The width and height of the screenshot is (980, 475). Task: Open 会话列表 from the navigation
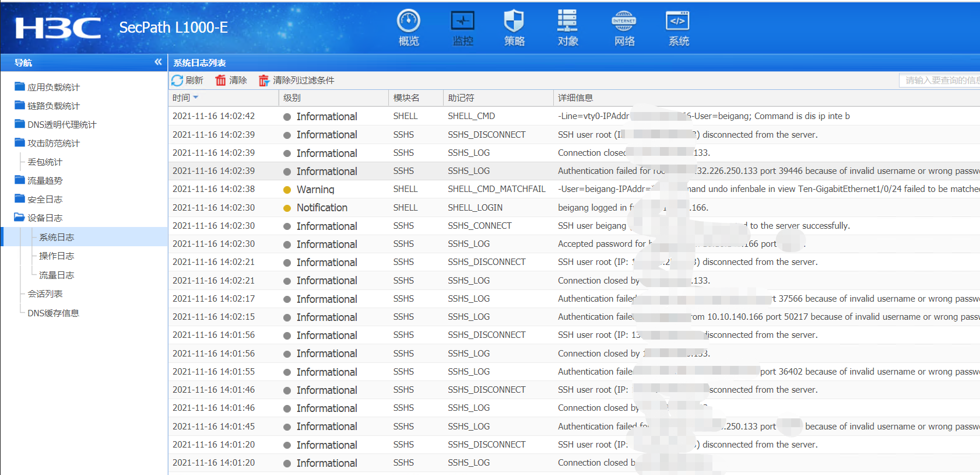[x=45, y=294]
